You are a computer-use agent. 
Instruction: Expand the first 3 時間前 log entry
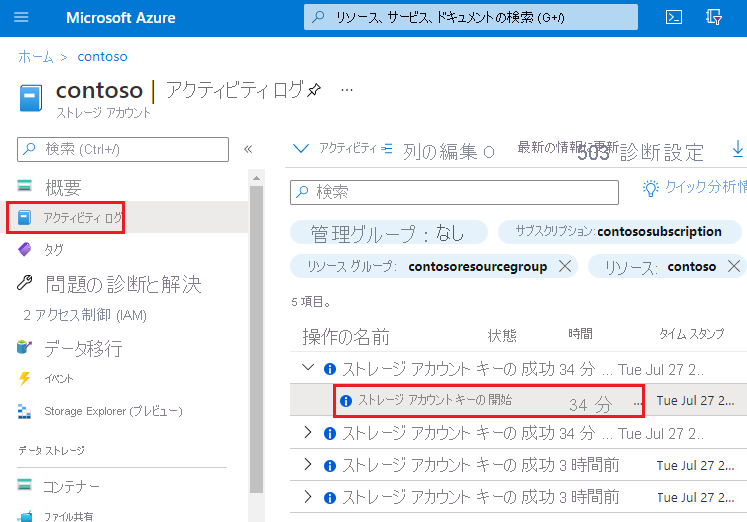pyautogui.click(x=308, y=464)
